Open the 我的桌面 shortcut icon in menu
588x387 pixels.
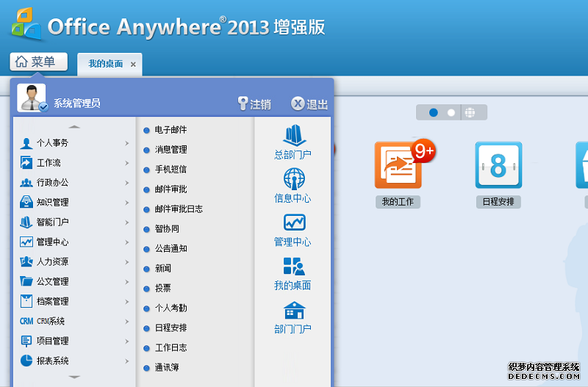coord(294,267)
